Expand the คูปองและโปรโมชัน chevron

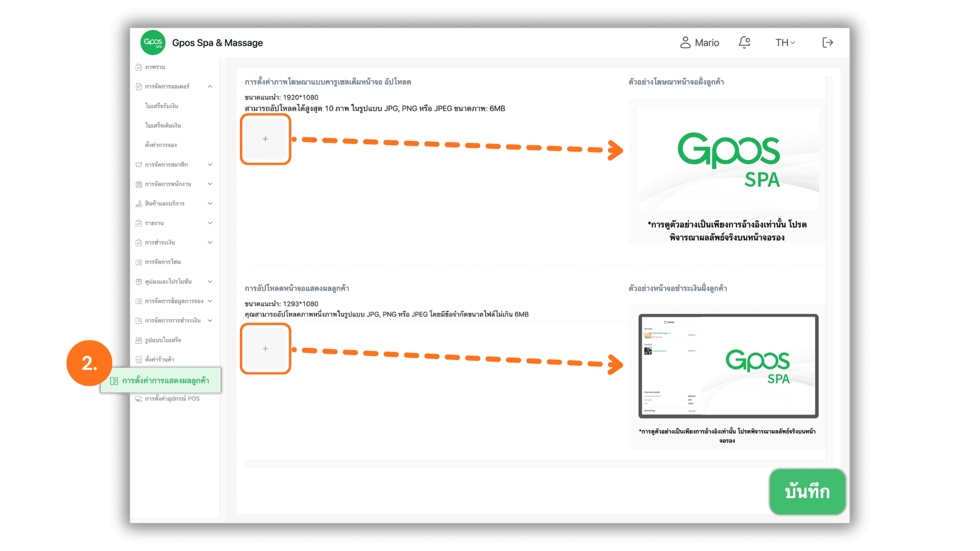pyautogui.click(x=210, y=282)
